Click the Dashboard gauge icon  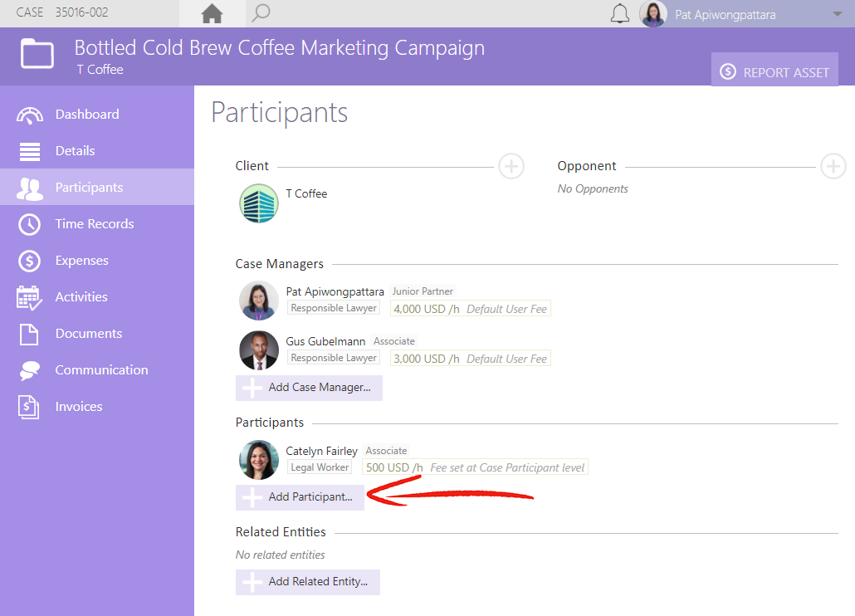click(x=29, y=115)
